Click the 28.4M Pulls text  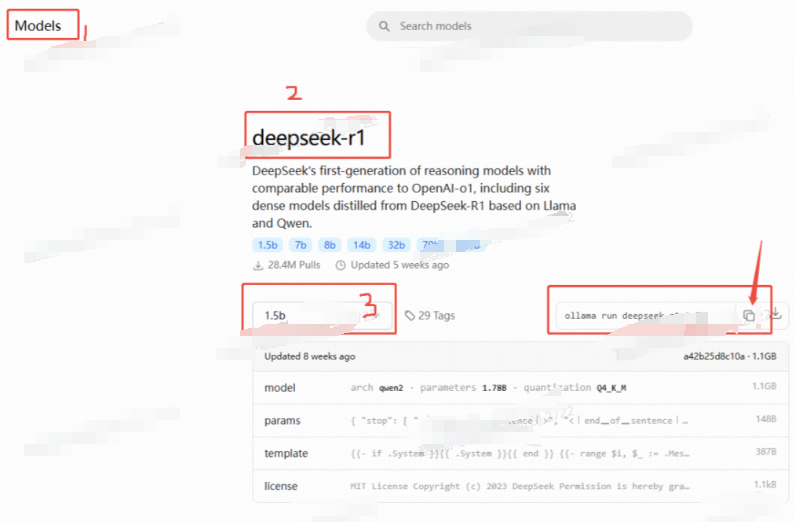point(294,265)
